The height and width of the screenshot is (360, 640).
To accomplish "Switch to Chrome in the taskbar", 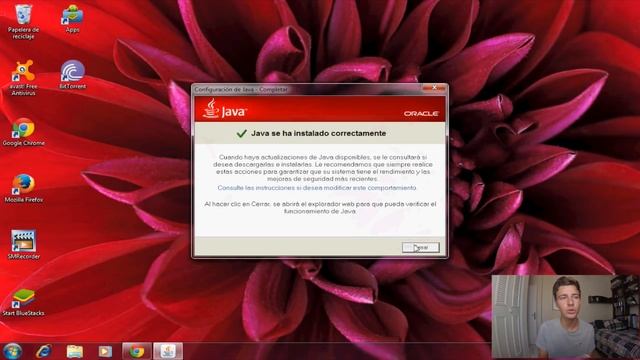I will (137, 351).
